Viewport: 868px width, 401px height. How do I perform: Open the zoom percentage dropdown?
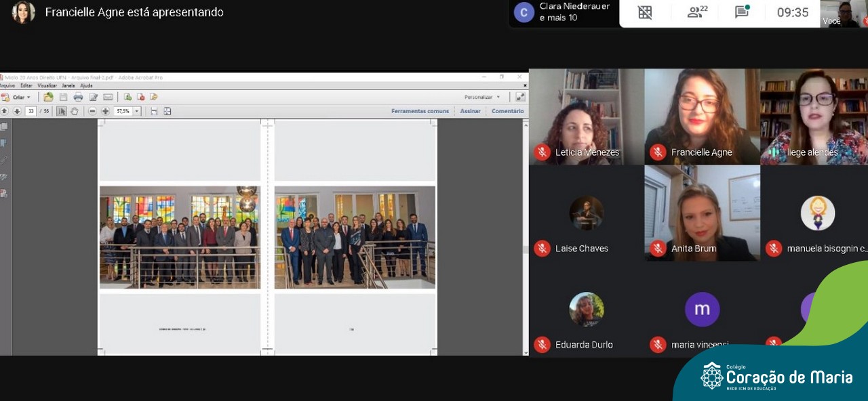click(x=137, y=111)
